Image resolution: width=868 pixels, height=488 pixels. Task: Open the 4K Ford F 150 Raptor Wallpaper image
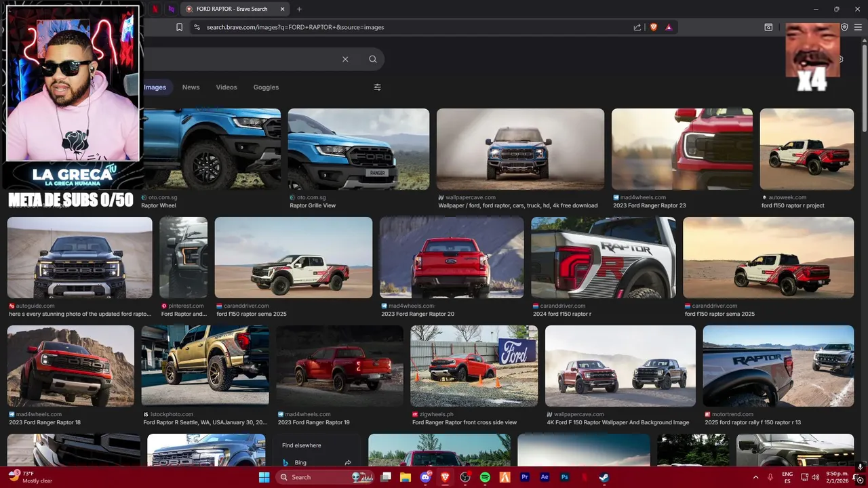click(x=620, y=366)
